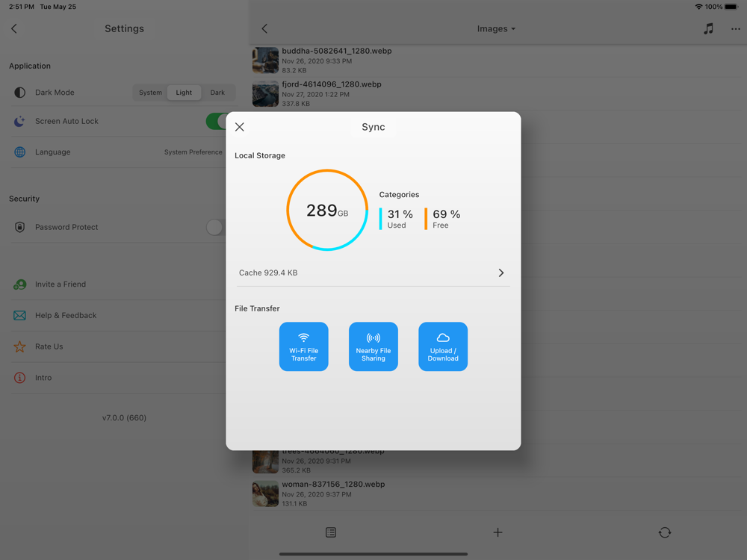Click the 31 % Used category
Viewport: 747px width, 560px height.
(397, 219)
